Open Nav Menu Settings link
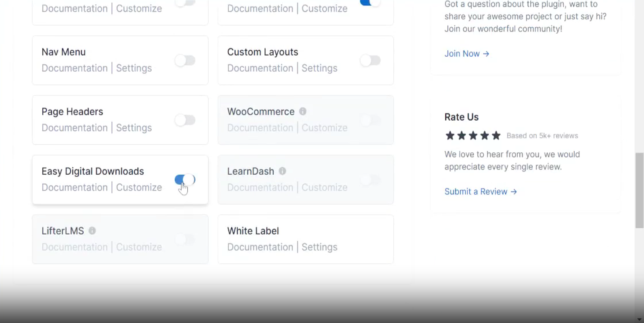The width and height of the screenshot is (644, 323). (134, 68)
